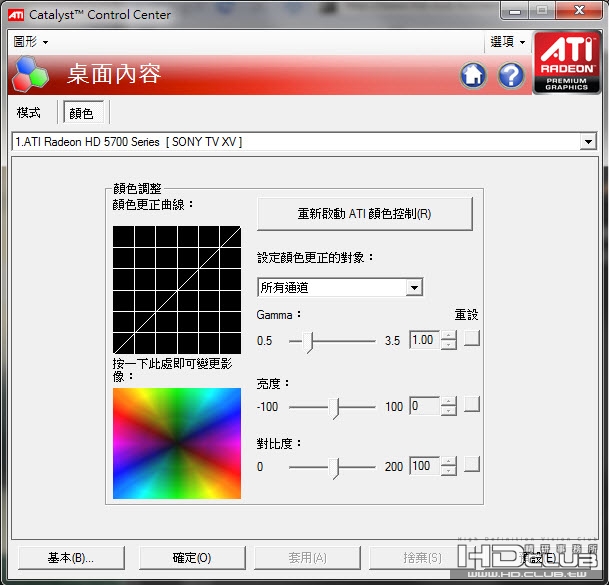Open the 選項 menu
The width and height of the screenshot is (609, 585).
pyautogui.click(x=507, y=42)
